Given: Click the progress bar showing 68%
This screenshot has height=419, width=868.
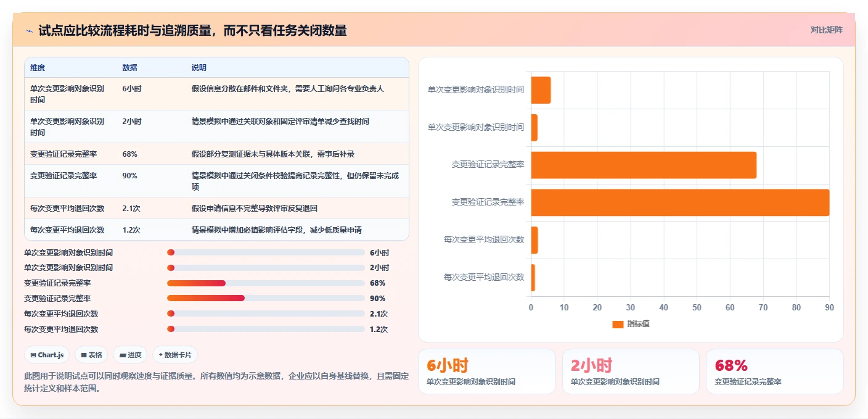Looking at the screenshot, I should click(x=266, y=283).
